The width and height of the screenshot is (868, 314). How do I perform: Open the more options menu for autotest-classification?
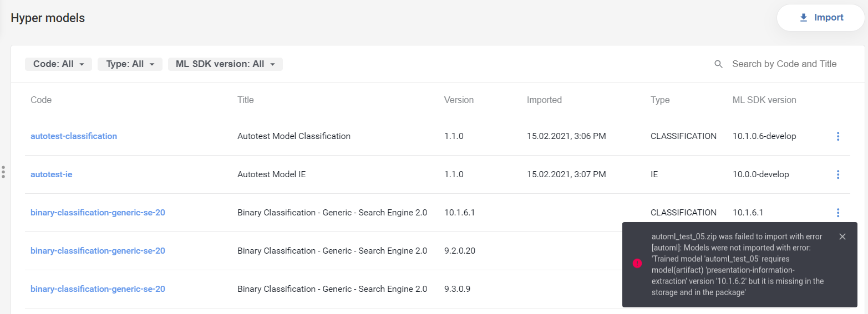tap(838, 136)
